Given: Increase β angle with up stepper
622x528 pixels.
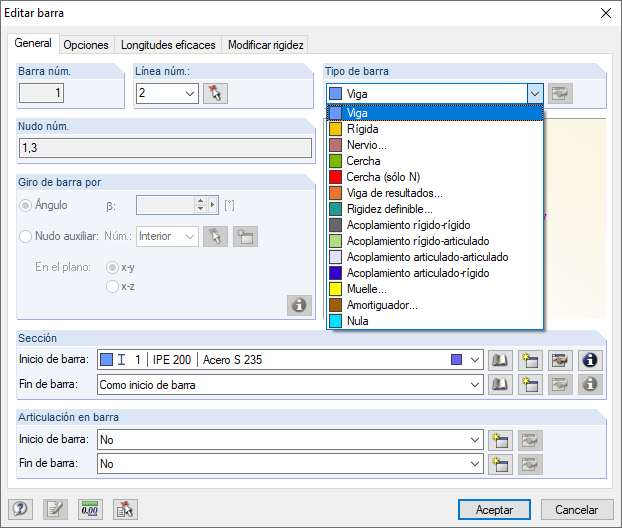Looking at the screenshot, I should coord(201,201).
